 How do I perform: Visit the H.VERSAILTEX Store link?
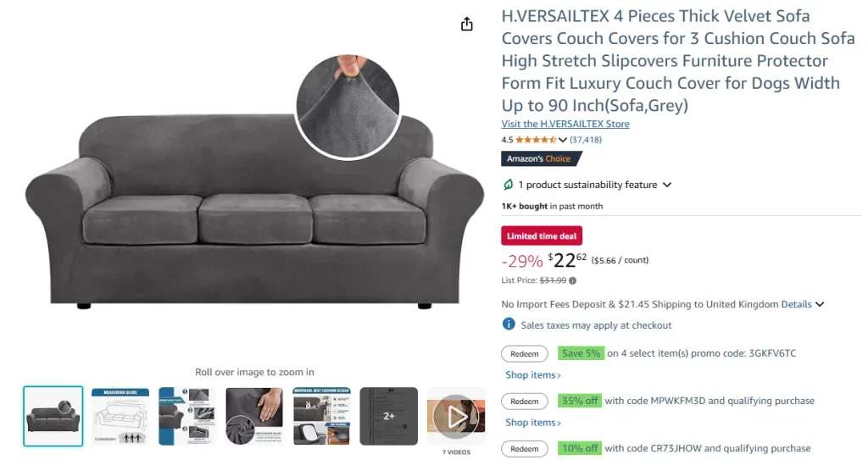coord(565,124)
